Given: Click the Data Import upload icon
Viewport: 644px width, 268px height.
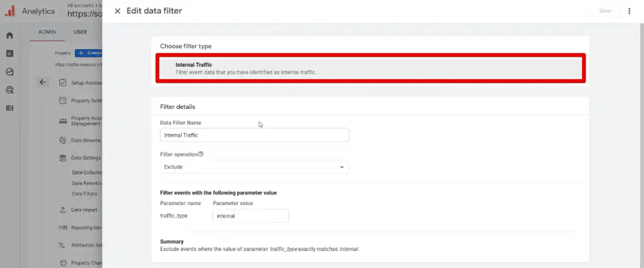Looking at the screenshot, I should pos(63,209).
